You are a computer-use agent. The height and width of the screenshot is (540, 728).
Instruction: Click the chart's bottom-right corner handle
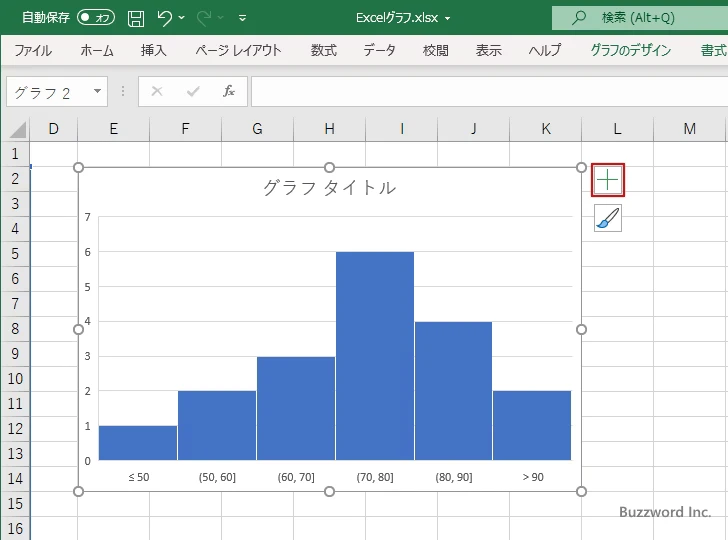coord(581,491)
